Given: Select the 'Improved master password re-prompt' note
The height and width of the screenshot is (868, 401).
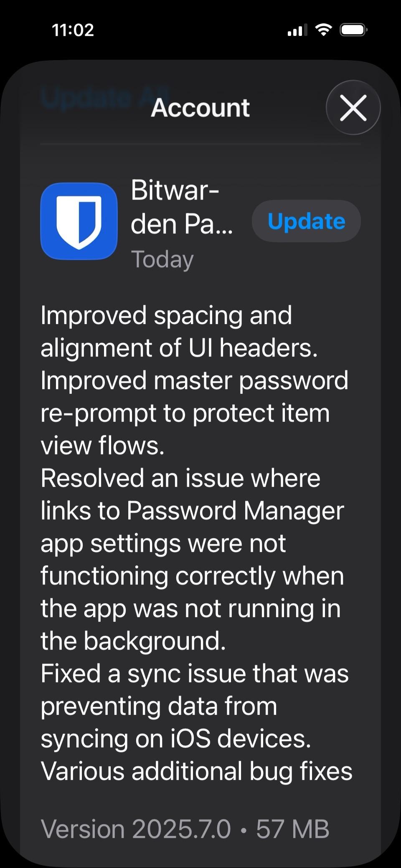Looking at the screenshot, I should click(x=195, y=413).
